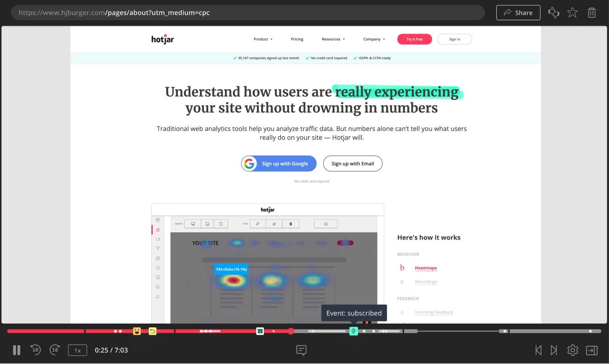The height and width of the screenshot is (364, 609).
Task: Open the Pricing page
Action: [x=297, y=39]
